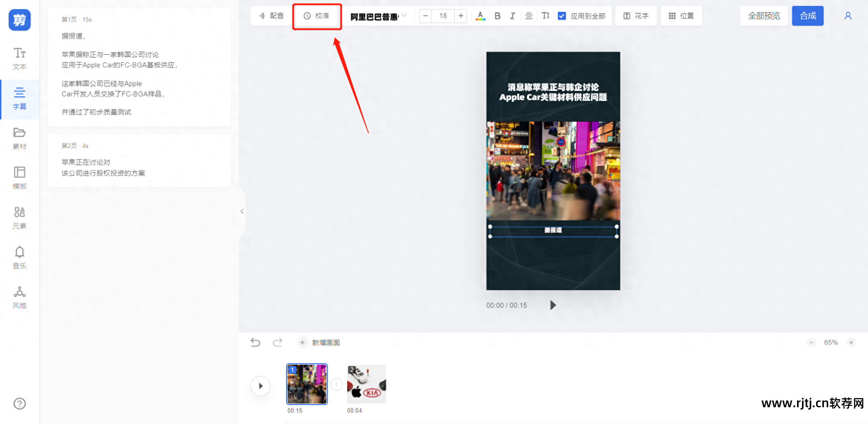868x424 pixels.
Task: Expand the text alignment options
Action: 528,15
